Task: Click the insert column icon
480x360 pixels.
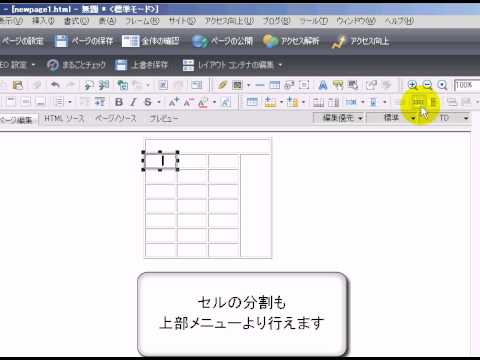Action: 292,102
